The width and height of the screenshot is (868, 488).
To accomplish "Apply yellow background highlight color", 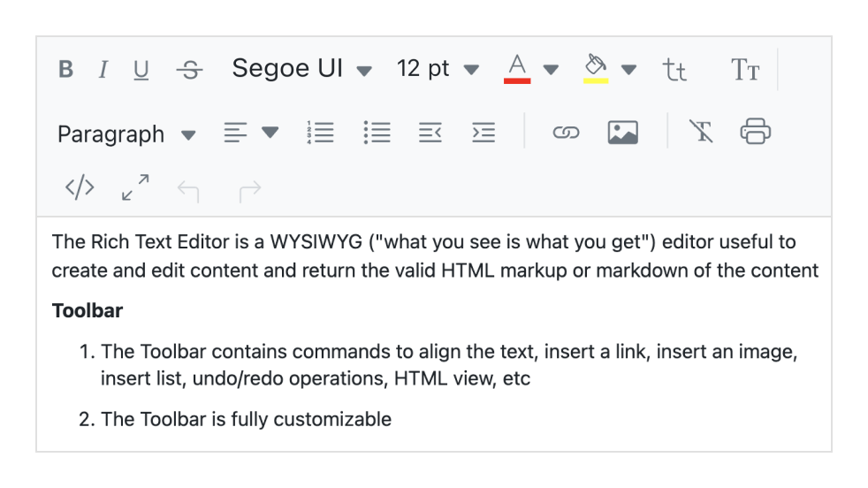I will click(x=597, y=69).
